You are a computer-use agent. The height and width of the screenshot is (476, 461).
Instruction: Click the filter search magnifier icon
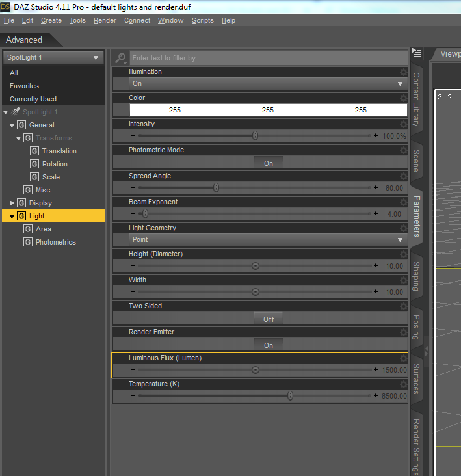[x=120, y=58]
